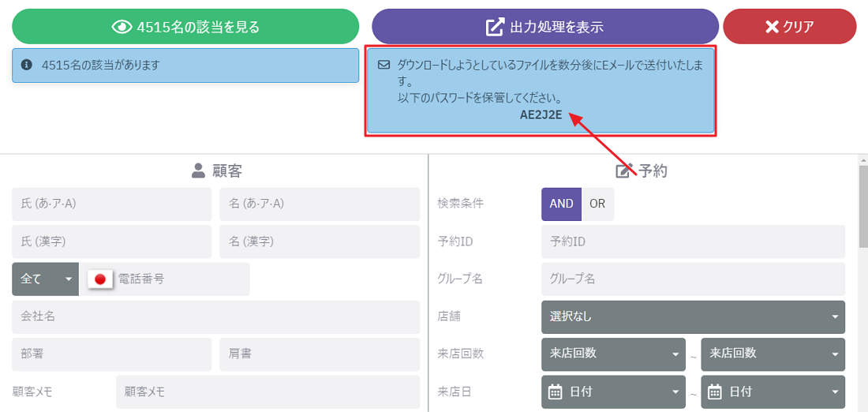Click the 出力処理を表示 button
Image resolution: width=868 pixels, height=412 pixels.
[x=545, y=27]
